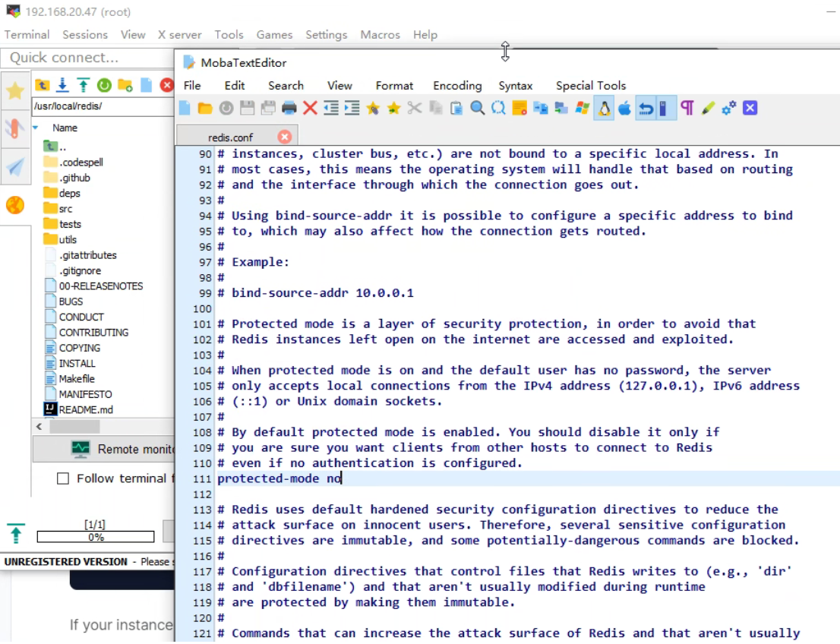Open the Sessions menu in MobaXterm

pyautogui.click(x=85, y=35)
